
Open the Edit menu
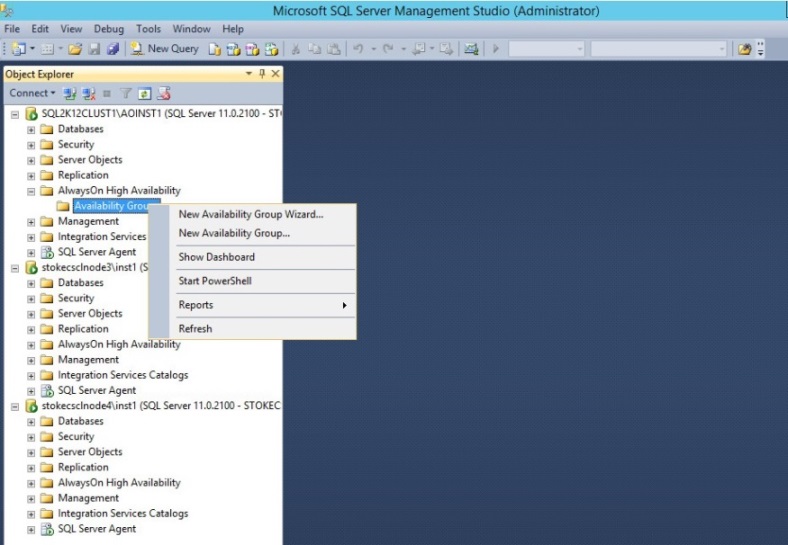40,29
